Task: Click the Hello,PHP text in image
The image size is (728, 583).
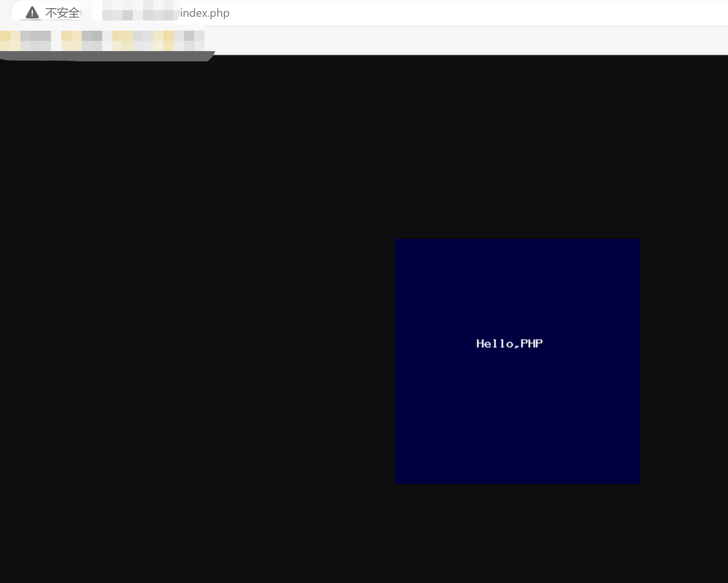Action: click(509, 343)
